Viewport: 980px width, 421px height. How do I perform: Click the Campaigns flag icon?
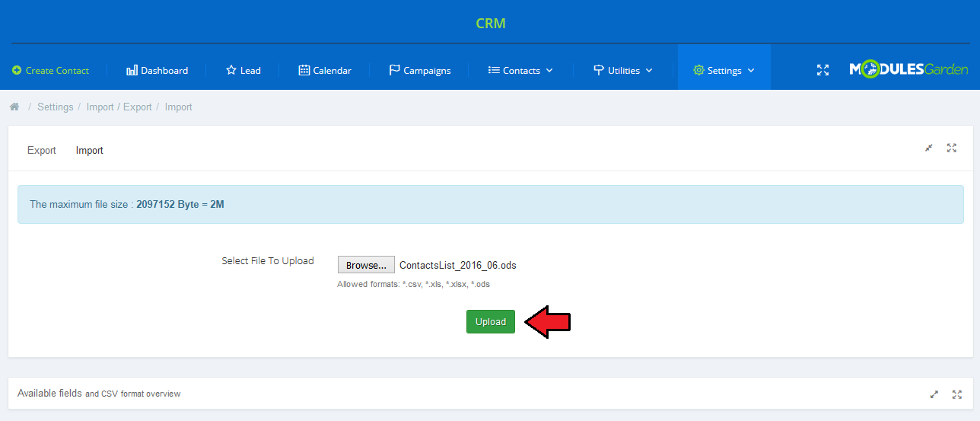click(x=394, y=70)
